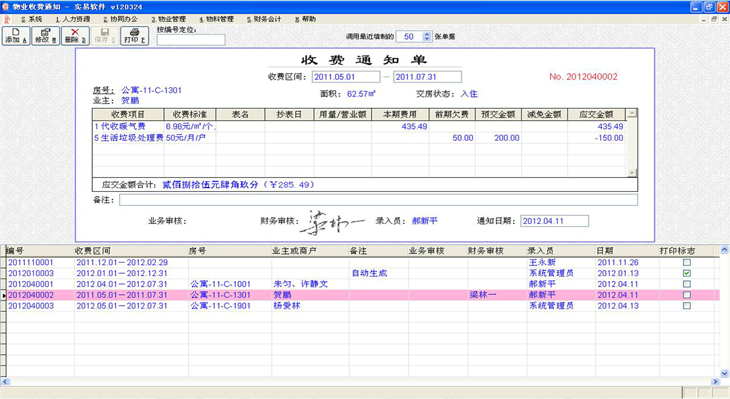Screen dimensions: 730x399
Task: Click the 编号 column header in bottom list
Action: [40, 251]
